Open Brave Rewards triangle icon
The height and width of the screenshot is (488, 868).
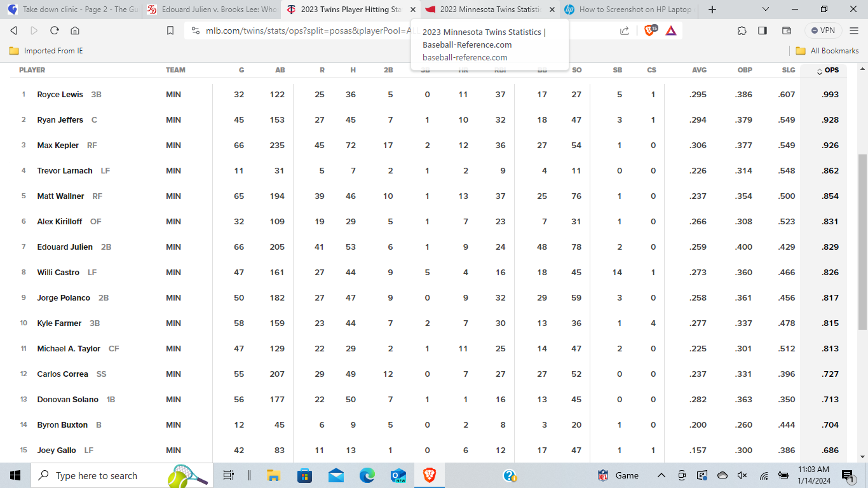tap(671, 30)
